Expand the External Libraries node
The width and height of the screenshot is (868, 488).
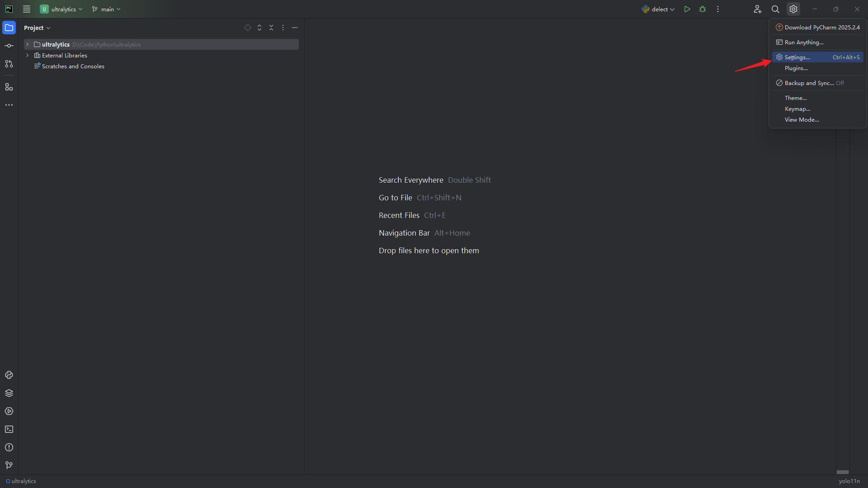pyautogui.click(x=28, y=55)
